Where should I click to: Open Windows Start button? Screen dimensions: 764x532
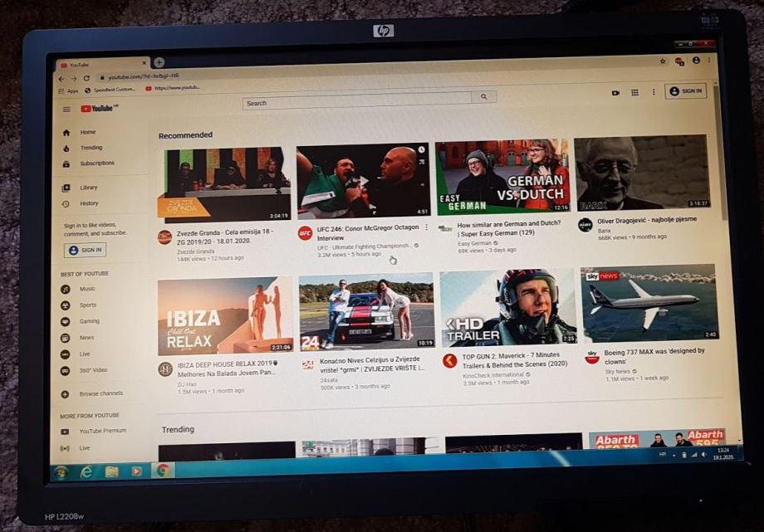(x=61, y=472)
